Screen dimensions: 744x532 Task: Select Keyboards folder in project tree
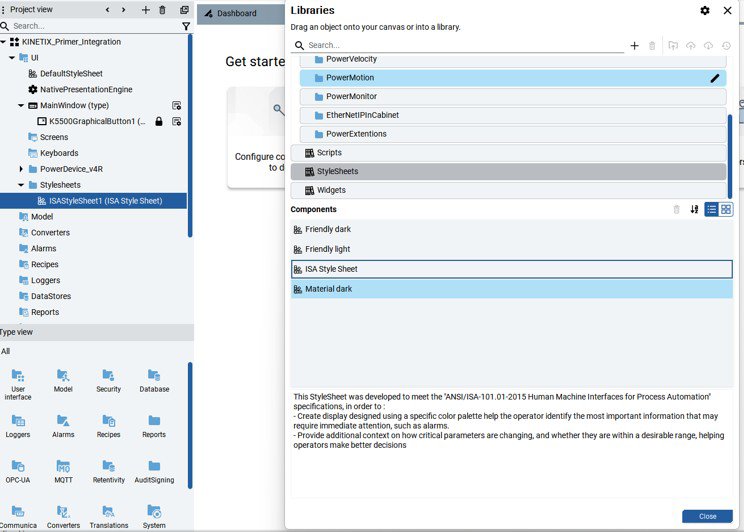tap(53, 153)
